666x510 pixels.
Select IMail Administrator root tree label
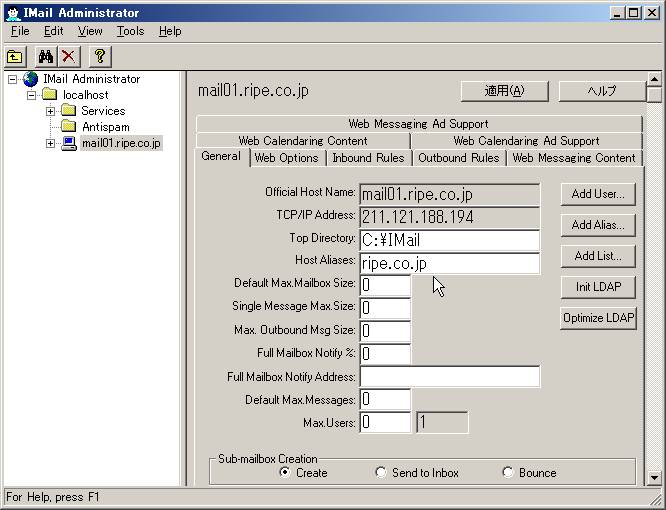click(x=92, y=79)
